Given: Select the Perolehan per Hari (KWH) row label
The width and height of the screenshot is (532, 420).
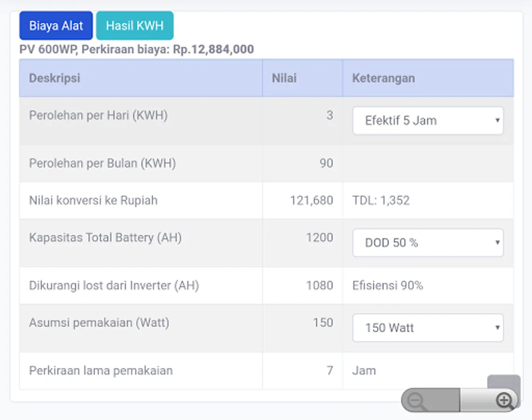Looking at the screenshot, I should (98, 115).
